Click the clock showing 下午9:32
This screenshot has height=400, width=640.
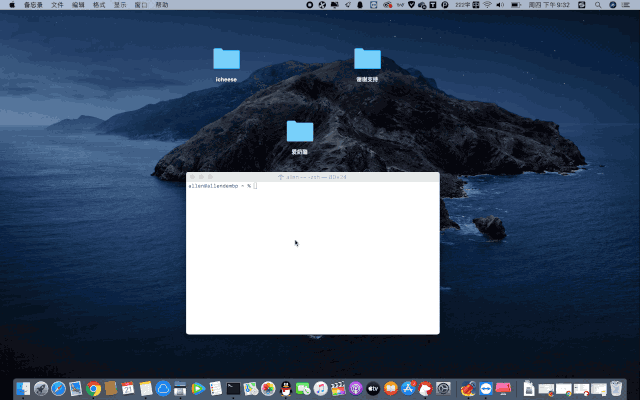pos(549,5)
